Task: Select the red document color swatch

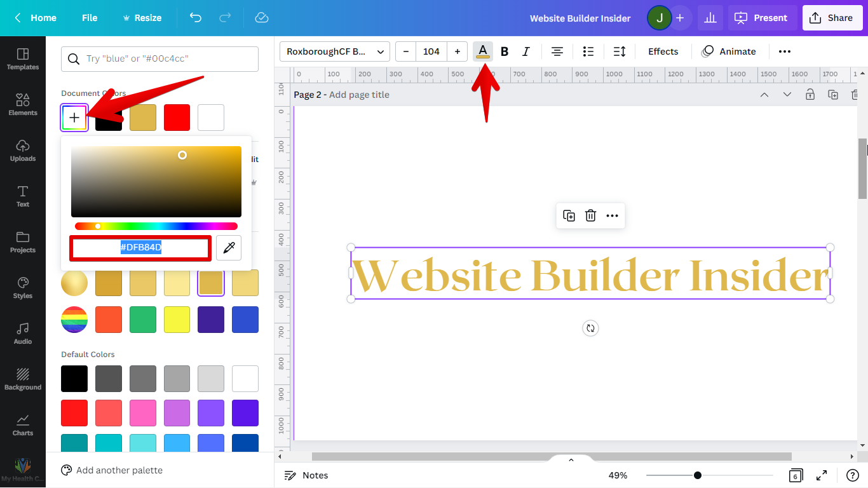Action: click(177, 118)
